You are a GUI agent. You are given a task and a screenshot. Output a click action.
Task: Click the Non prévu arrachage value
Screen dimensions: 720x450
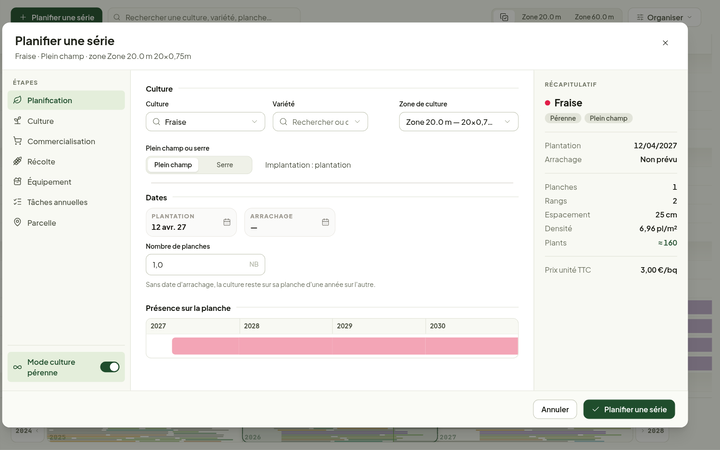[x=658, y=159]
